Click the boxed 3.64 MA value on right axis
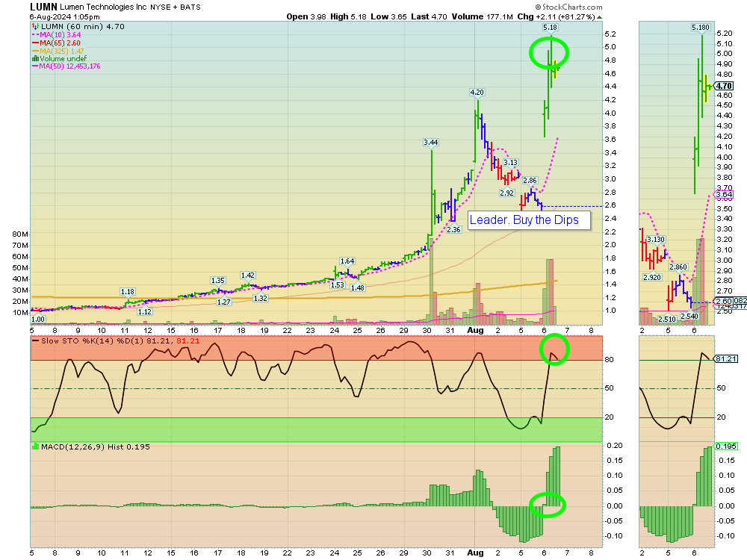Image resolution: width=747 pixels, height=560 pixels. 724,194
